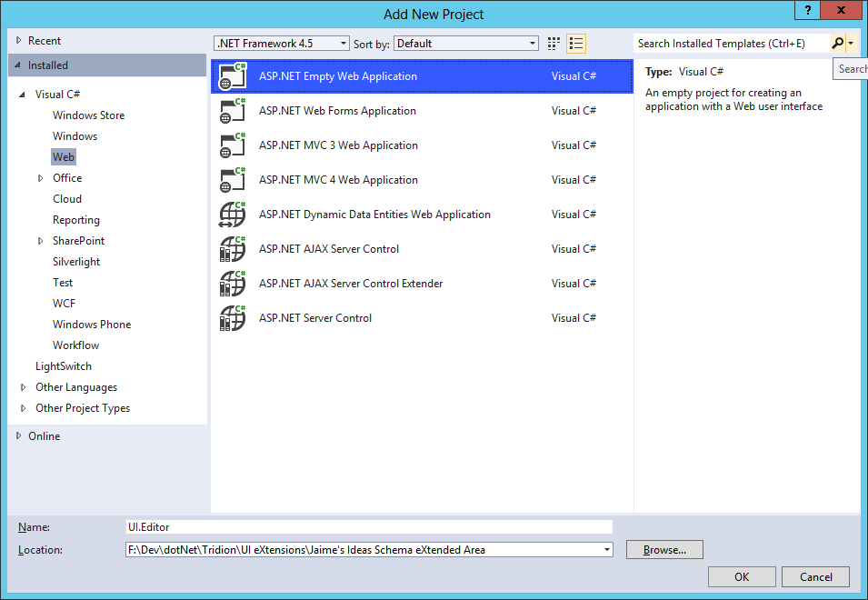Viewport: 868px width, 600px height.
Task: Select ASP.NET AJAX Server Control text
Action: [329, 249]
